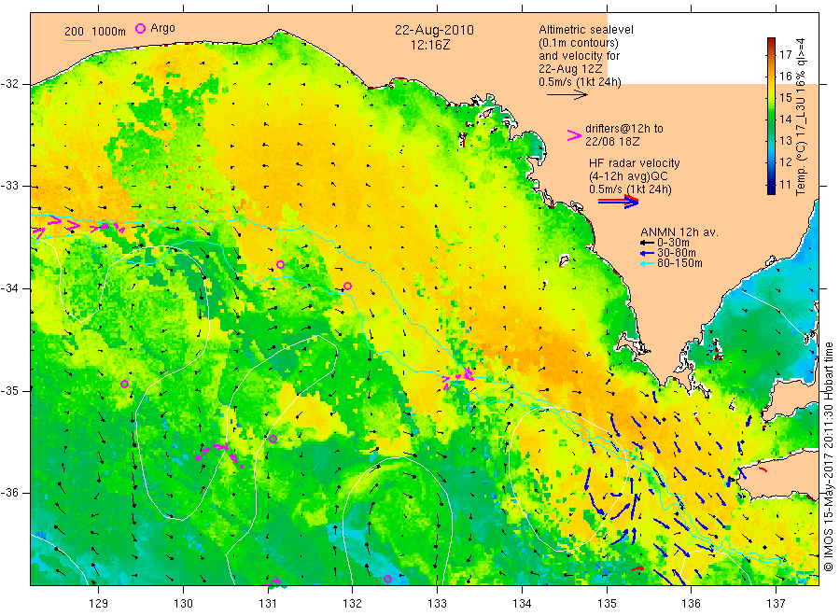Click the 'HF radar velocity' legend heading

click(635, 162)
